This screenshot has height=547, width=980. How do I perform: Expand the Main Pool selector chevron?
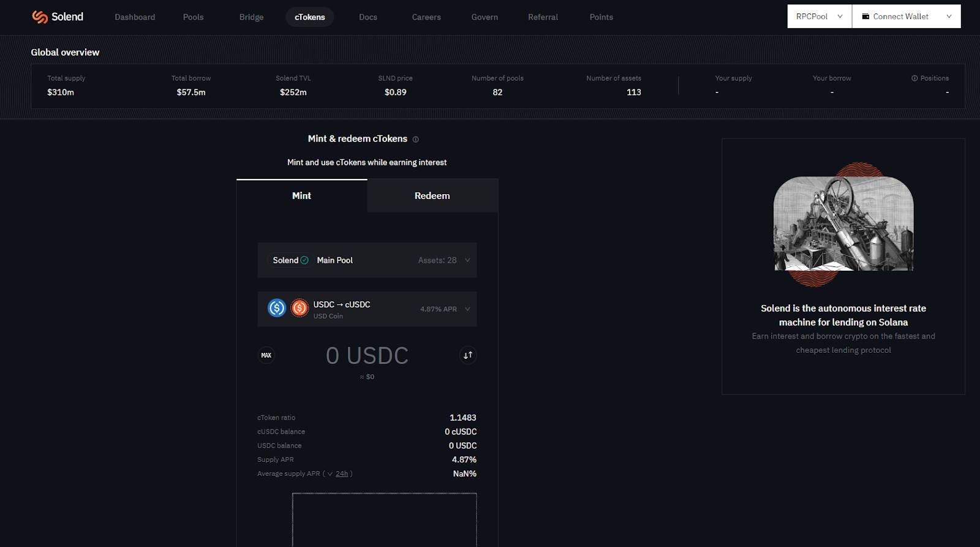[467, 260]
